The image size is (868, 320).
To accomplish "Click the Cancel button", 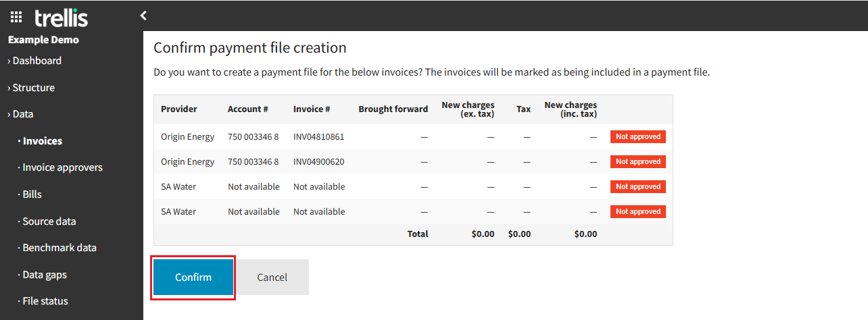I will pyautogui.click(x=272, y=277).
